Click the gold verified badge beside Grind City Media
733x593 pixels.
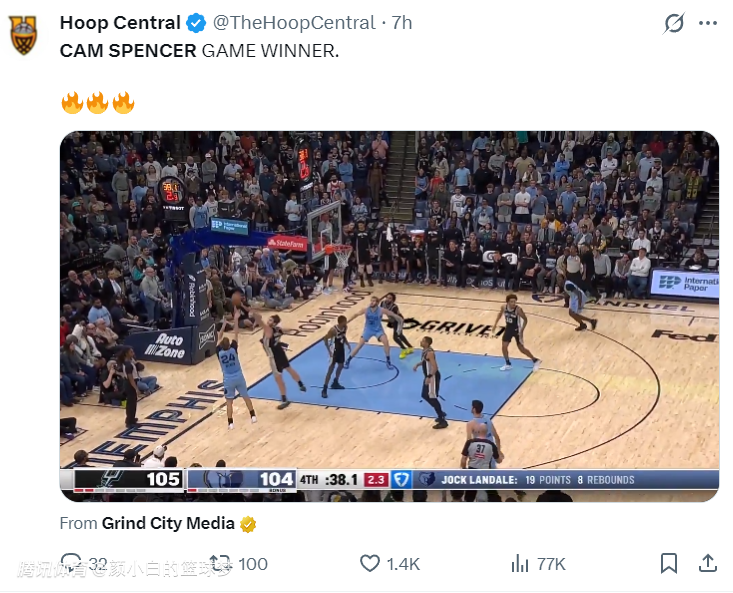[x=248, y=524]
